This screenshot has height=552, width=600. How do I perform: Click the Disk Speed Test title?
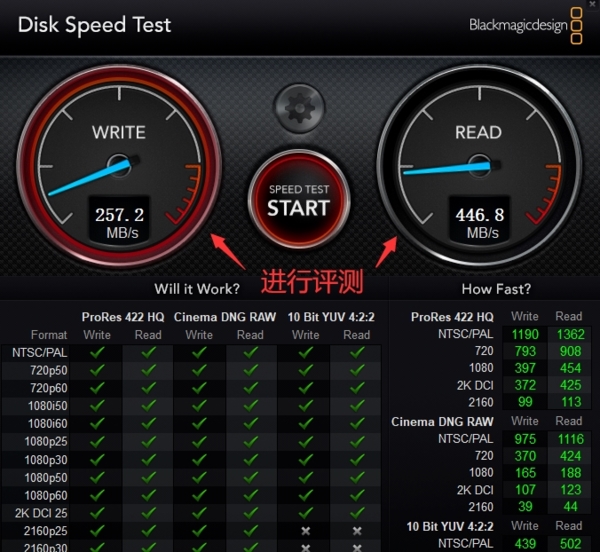click(94, 25)
